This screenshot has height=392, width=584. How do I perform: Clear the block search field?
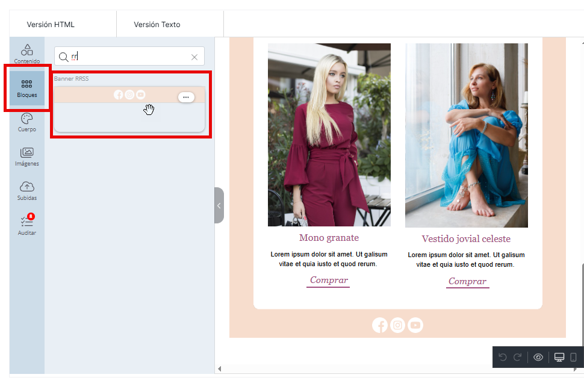pyautogui.click(x=194, y=57)
